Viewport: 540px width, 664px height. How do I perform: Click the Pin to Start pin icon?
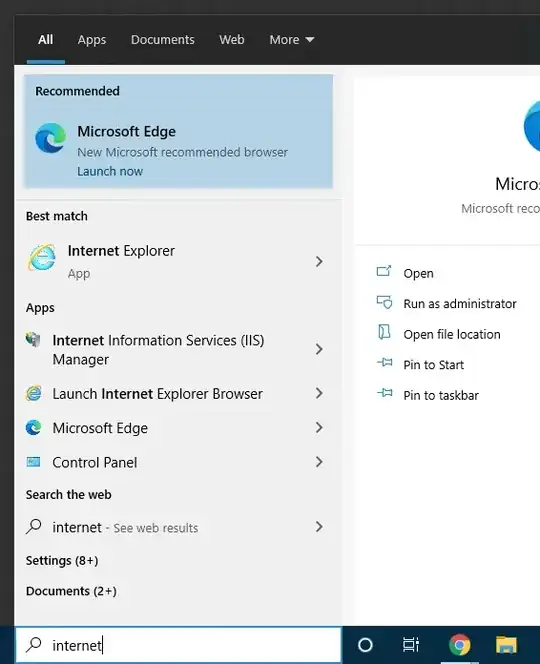tap(385, 362)
